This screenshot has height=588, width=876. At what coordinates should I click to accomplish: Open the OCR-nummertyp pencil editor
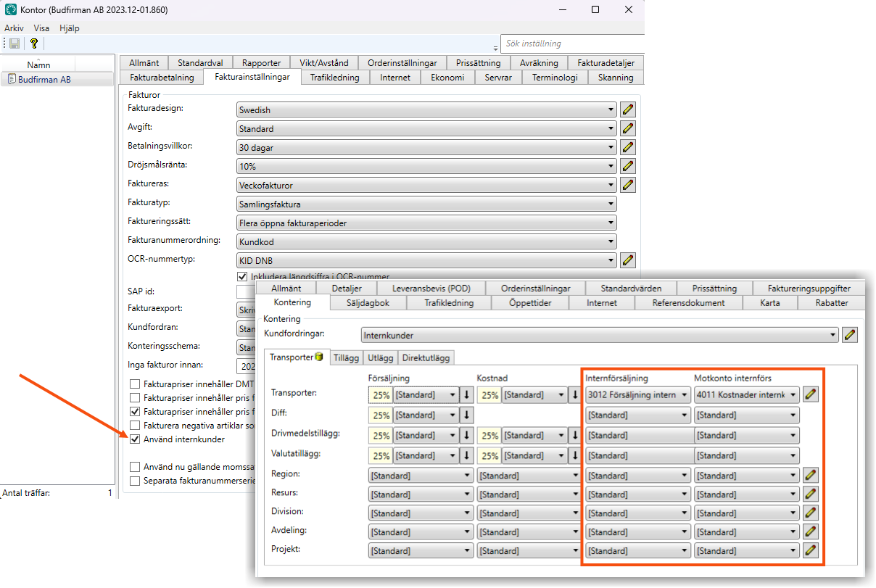(x=628, y=260)
